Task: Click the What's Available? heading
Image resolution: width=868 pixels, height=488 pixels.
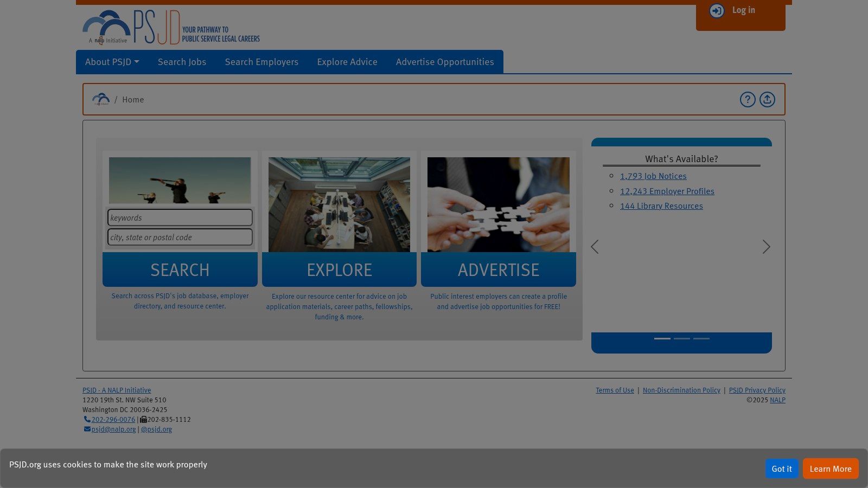Action: pos(681,159)
